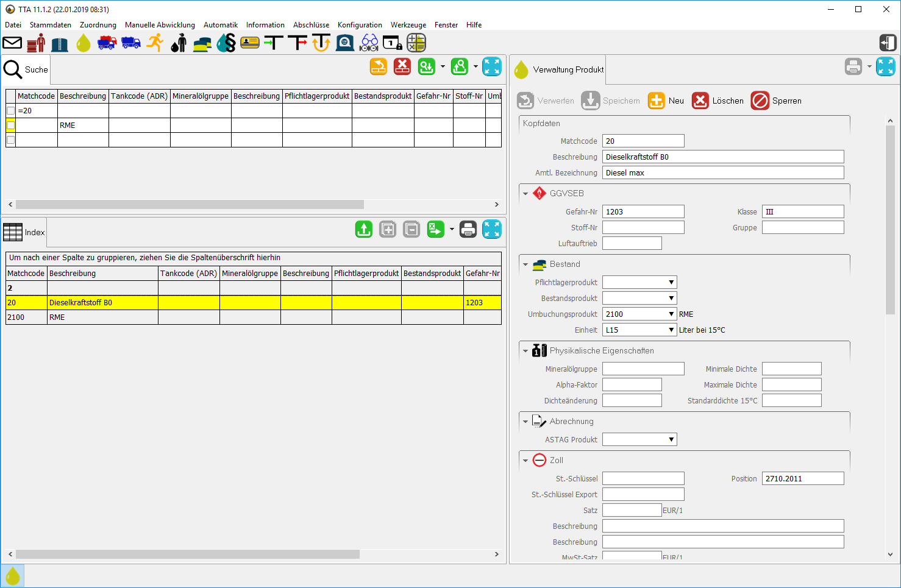This screenshot has height=588, width=901.
Task: Click the calendar with lock icon
Action: pos(393,43)
